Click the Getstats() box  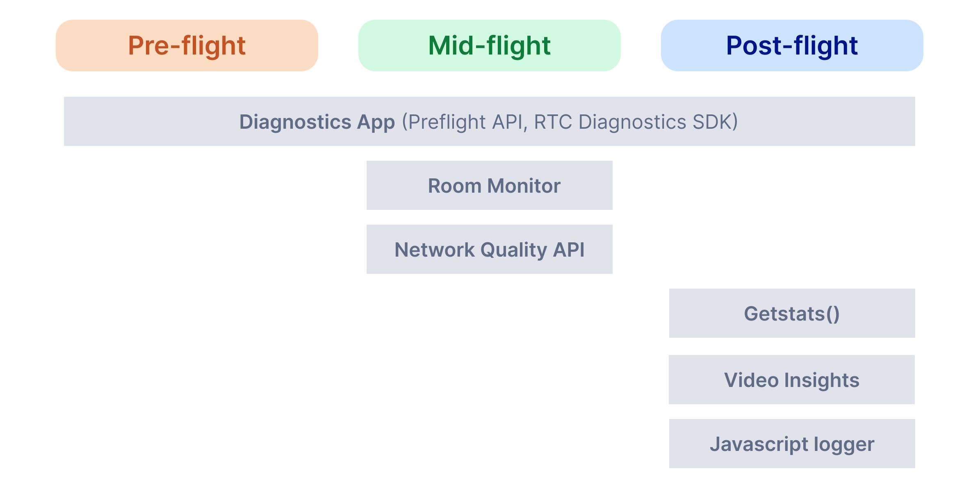point(792,313)
